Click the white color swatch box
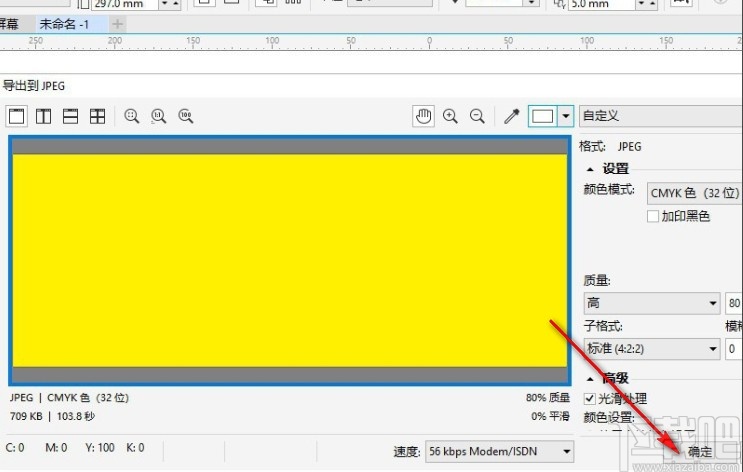 click(x=543, y=116)
